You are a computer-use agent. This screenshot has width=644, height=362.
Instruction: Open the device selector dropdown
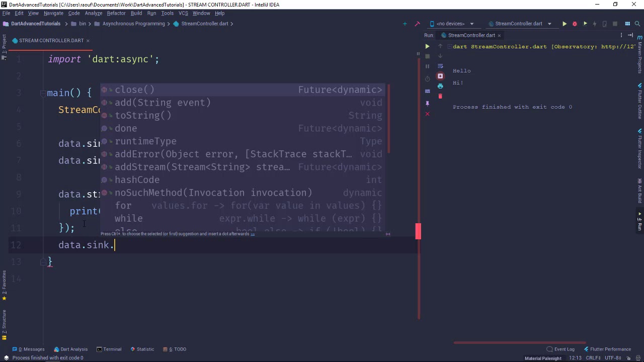(452, 24)
